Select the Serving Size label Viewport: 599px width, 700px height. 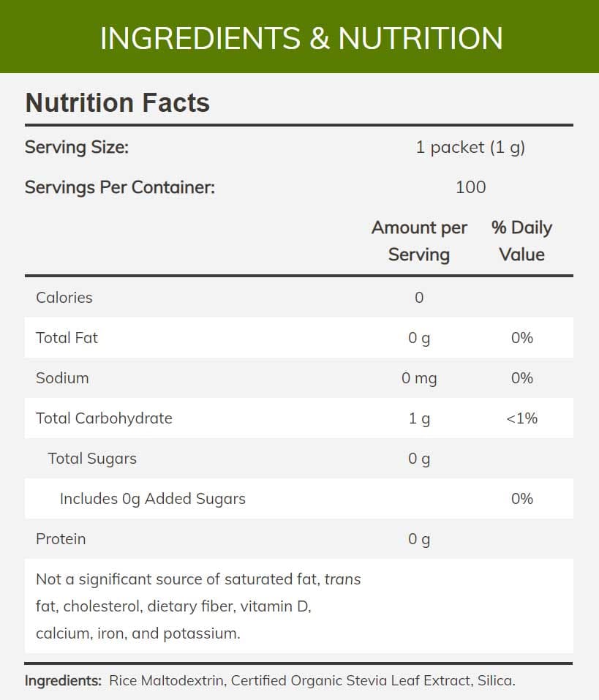pos(77,147)
